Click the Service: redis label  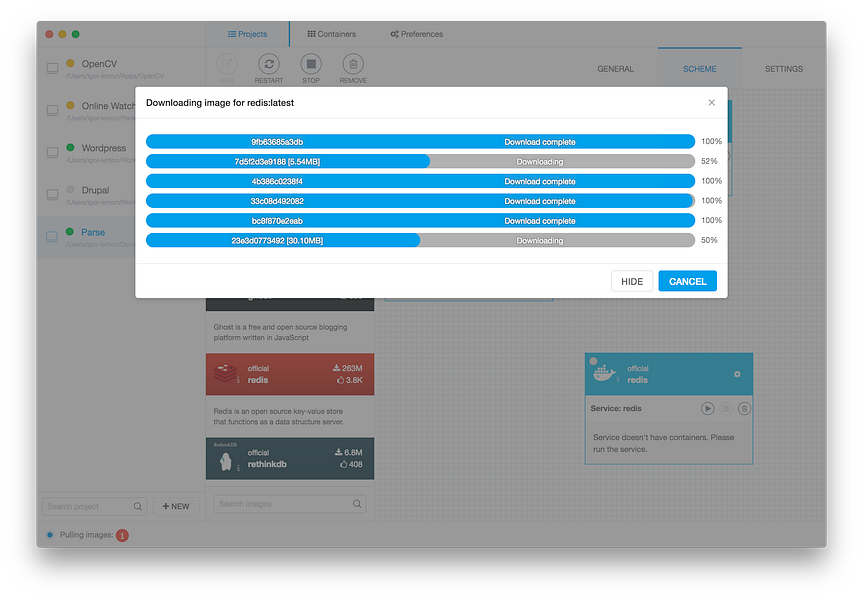616,408
